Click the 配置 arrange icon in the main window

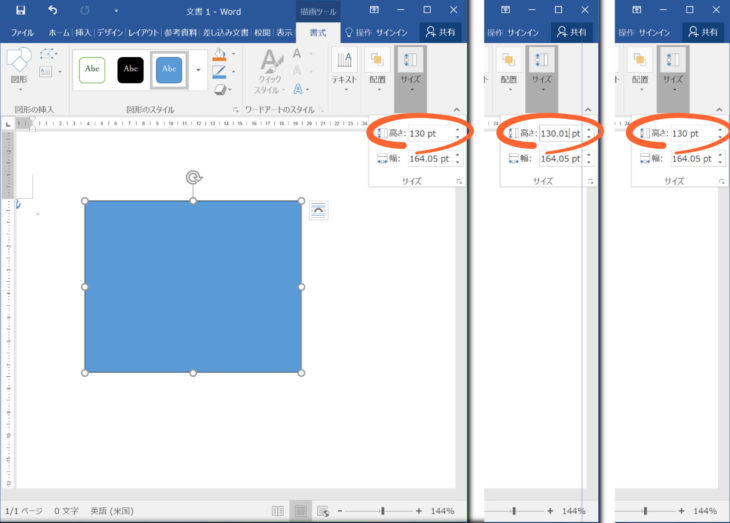point(376,66)
